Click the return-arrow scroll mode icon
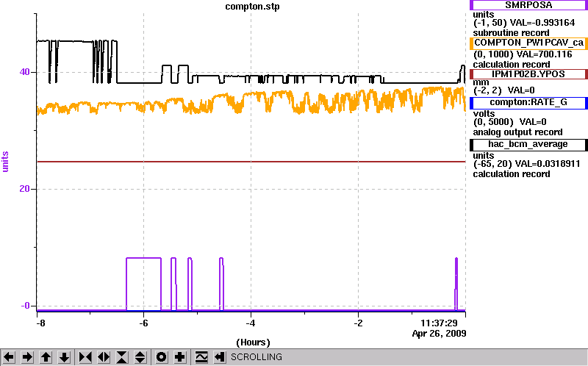 click(219, 357)
